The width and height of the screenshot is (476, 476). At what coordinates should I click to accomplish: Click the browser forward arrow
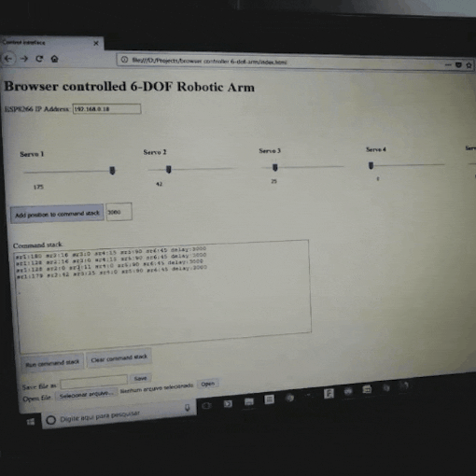[24, 59]
